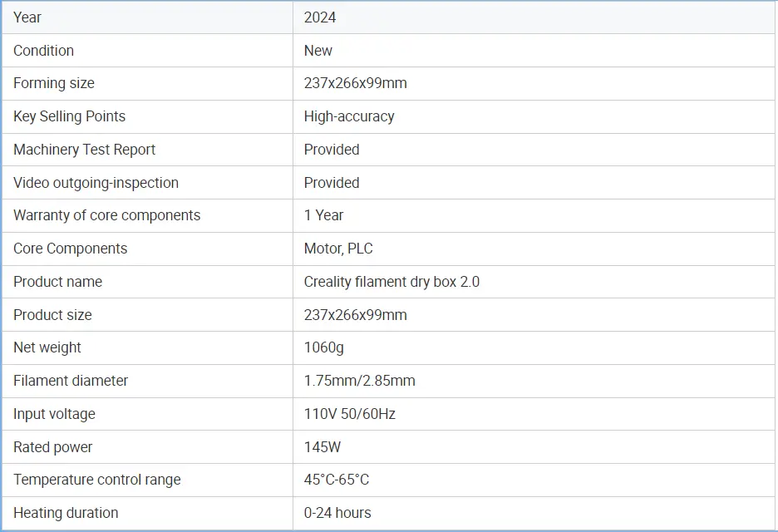The width and height of the screenshot is (778, 532).
Task: Click the "110V 50/60Hz" input voltage value
Action: pos(349,414)
